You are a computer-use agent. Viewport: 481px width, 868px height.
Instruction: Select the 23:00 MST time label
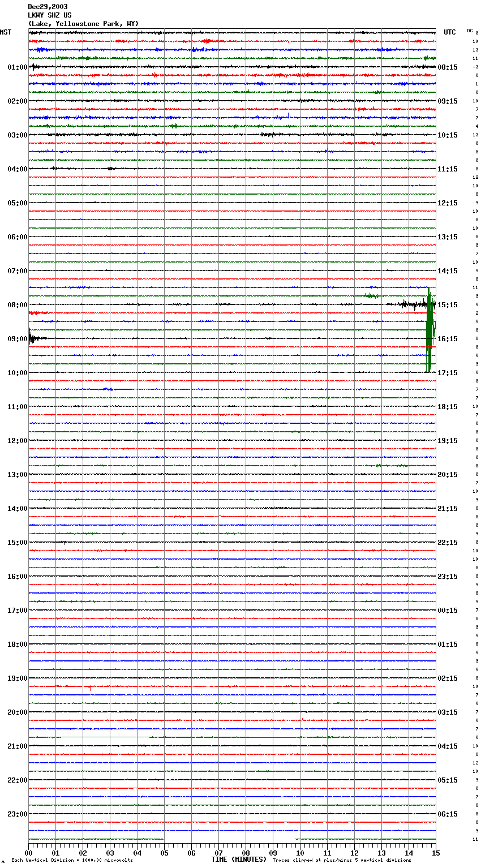[18, 814]
